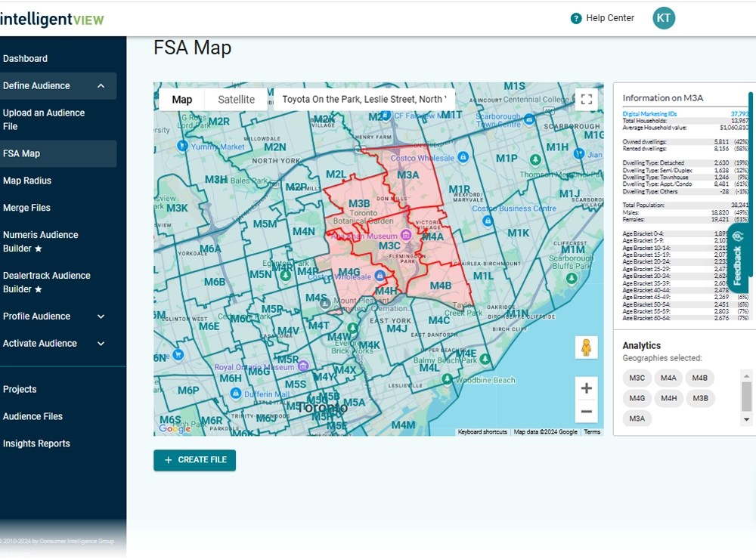
Task: Click the Aga Khan Museum marker icon
Action: tap(406, 235)
